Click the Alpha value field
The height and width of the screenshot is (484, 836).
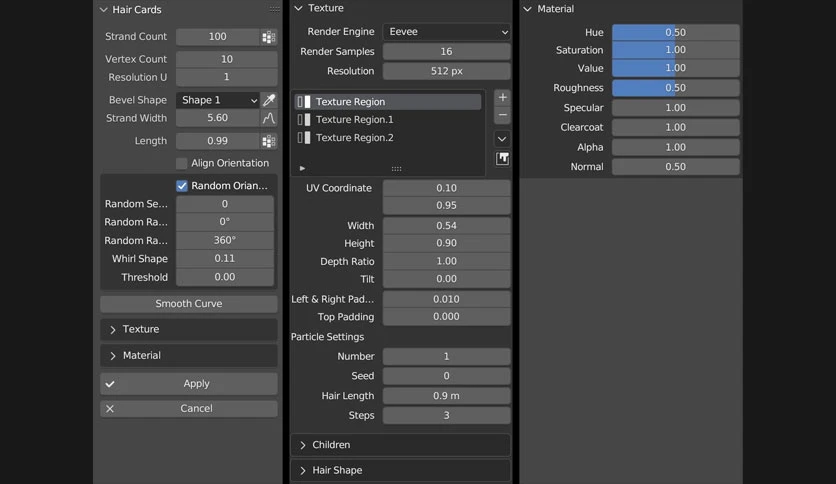[676, 147]
